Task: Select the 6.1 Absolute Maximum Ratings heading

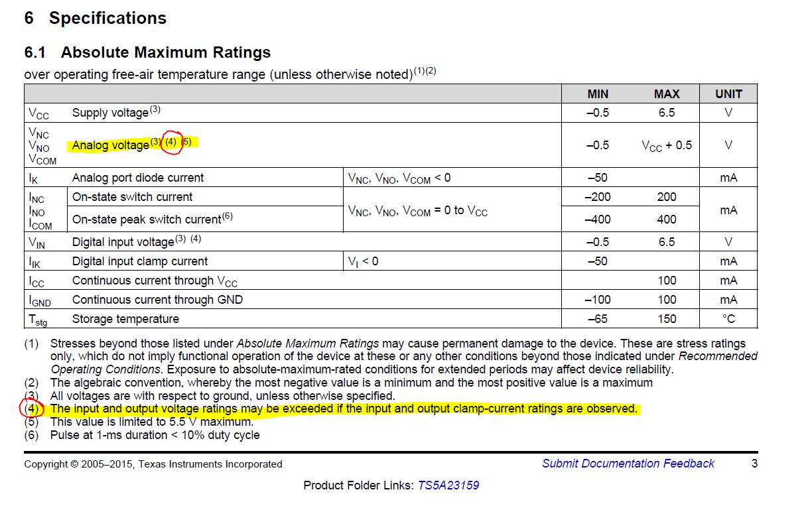Action: (x=148, y=52)
